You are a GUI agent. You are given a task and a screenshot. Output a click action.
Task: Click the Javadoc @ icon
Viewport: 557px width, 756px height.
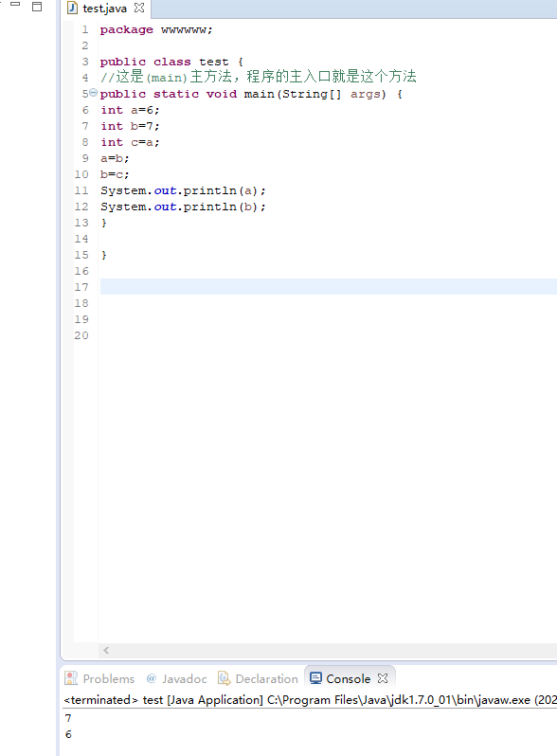tap(152, 678)
